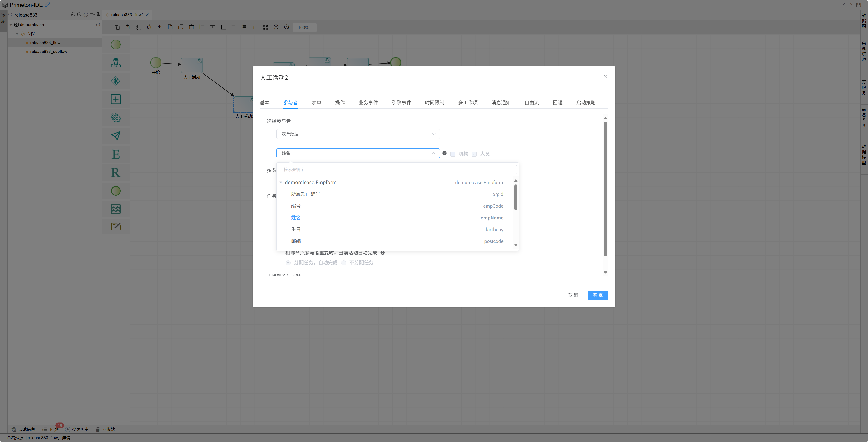Screen dimensions: 868x442
Task: Click the trash delete icon in the toolbar
Action: (191, 27)
